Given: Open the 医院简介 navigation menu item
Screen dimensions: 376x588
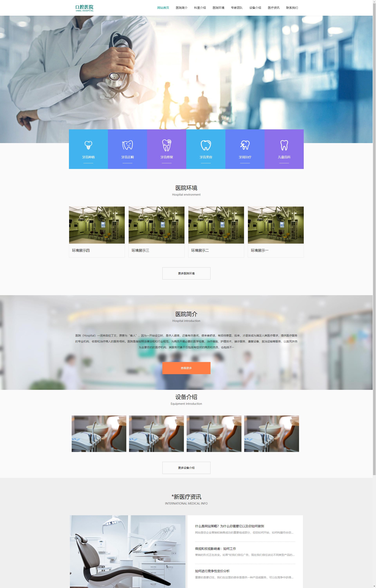Looking at the screenshot, I should pyautogui.click(x=181, y=8).
